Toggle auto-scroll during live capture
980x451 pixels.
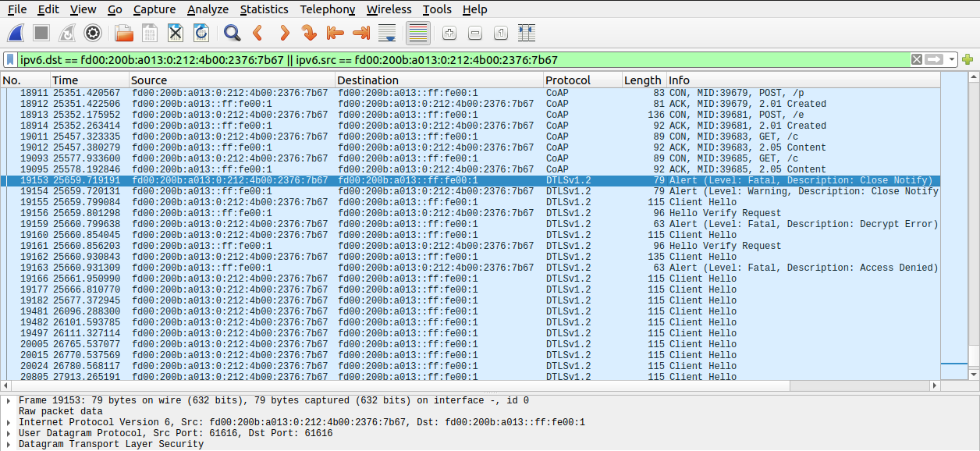click(385, 33)
